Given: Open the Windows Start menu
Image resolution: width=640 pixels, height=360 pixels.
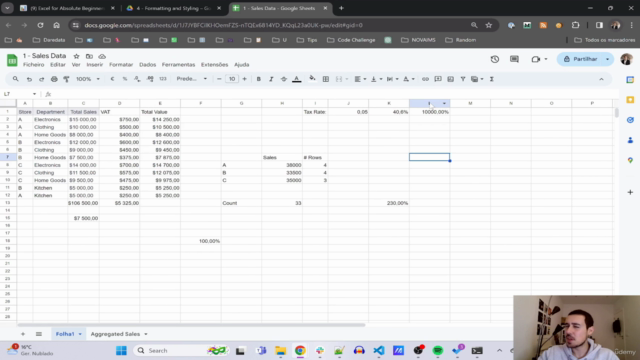Looking at the screenshot, I should pyautogui.click(x=121, y=350).
